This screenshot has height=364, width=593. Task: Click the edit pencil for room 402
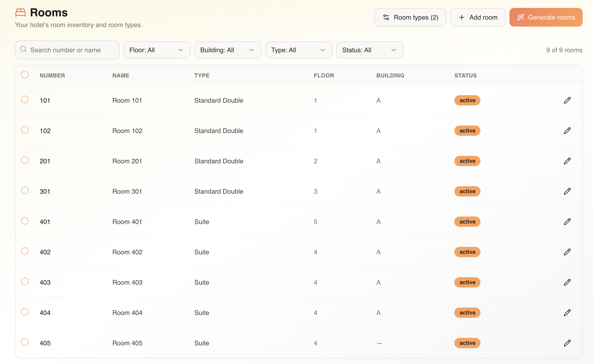pyautogui.click(x=567, y=252)
